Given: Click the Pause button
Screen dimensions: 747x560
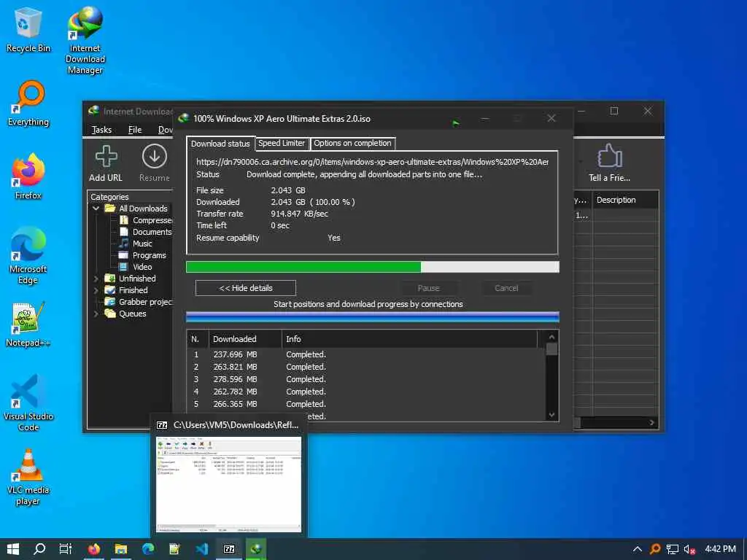Looking at the screenshot, I should [428, 288].
